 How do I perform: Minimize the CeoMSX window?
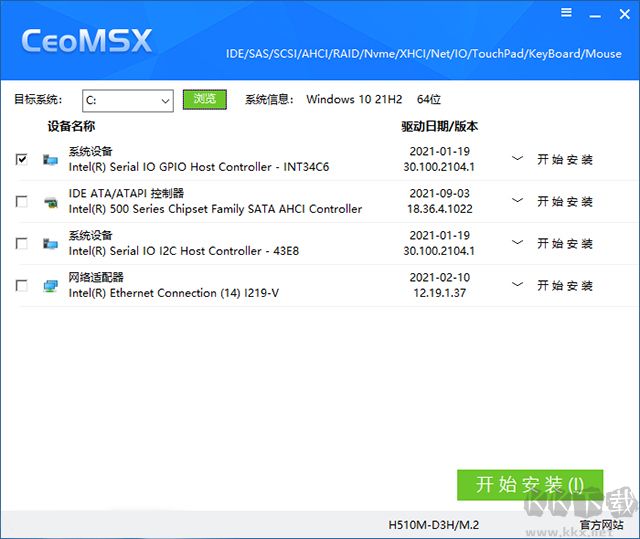[595, 16]
